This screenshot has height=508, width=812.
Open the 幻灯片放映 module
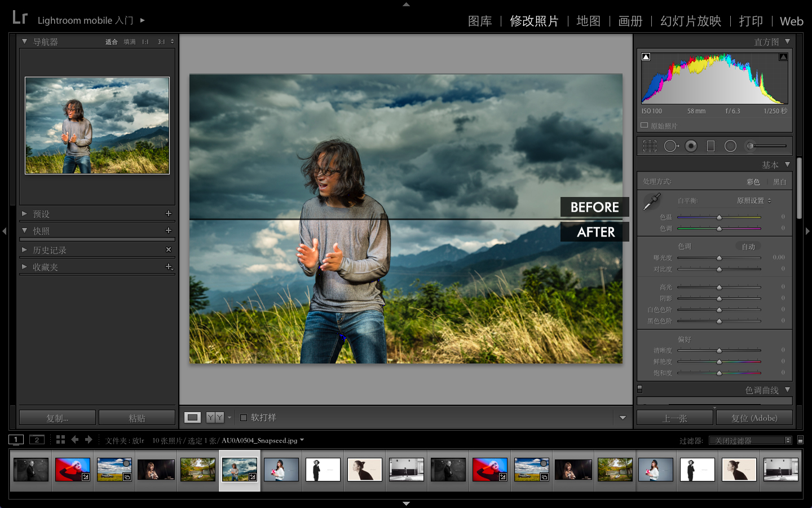(691, 21)
